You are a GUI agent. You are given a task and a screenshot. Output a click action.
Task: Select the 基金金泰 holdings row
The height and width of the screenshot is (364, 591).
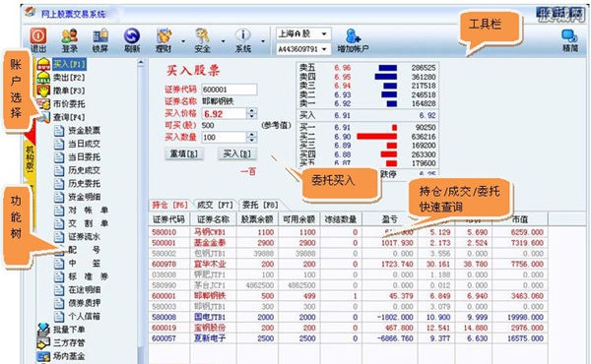[x=349, y=243]
